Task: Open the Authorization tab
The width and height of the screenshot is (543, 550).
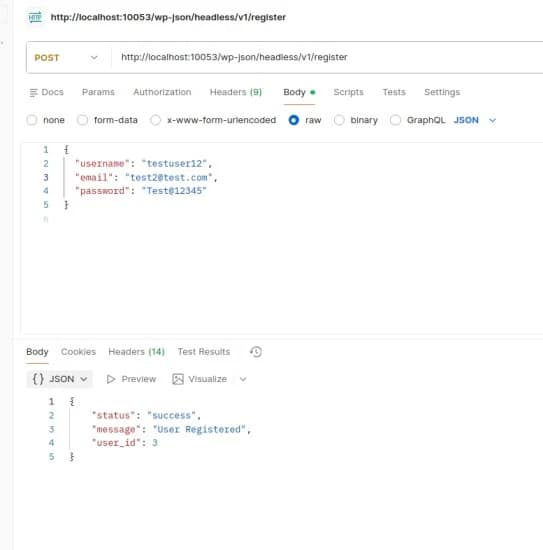Action: (x=162, y=92)
